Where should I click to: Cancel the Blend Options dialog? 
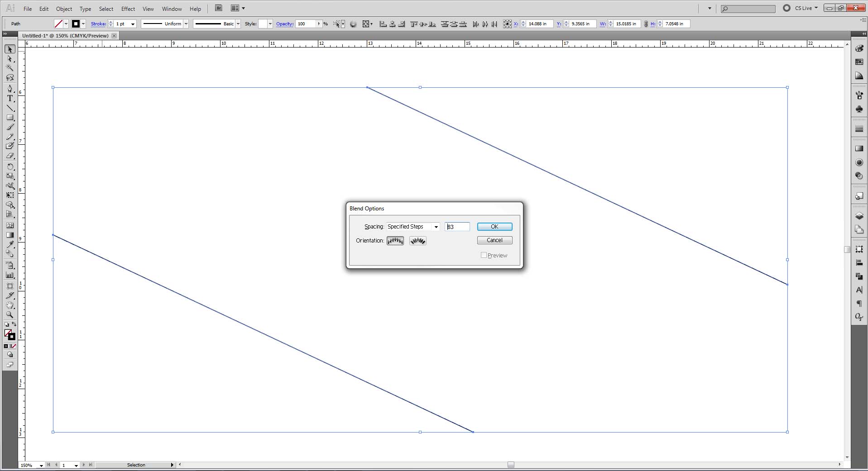[494, 240]
